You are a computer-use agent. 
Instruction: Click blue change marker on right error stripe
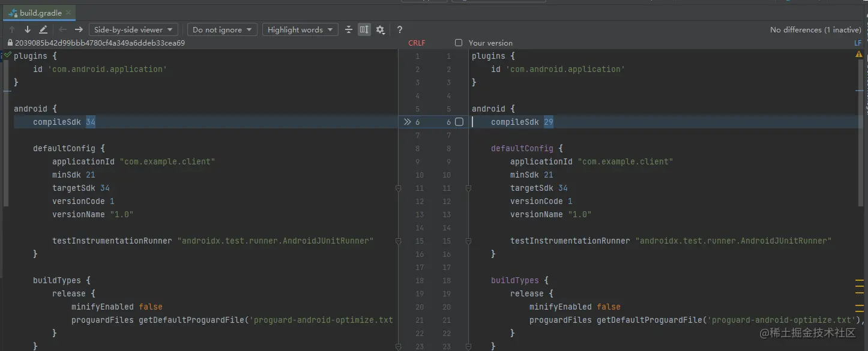[x=860, y=89]
